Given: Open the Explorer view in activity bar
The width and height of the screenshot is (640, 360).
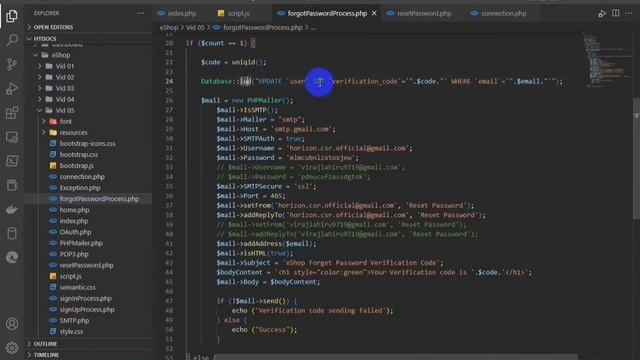Looking at the screenshot, I should pyautogui.click(x=12, y=16).
